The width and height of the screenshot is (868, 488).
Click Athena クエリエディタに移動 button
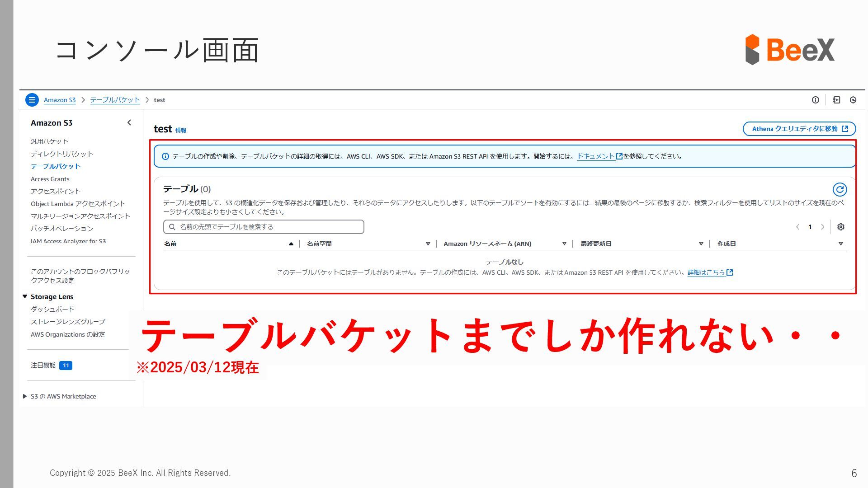[x=799, y=129]
